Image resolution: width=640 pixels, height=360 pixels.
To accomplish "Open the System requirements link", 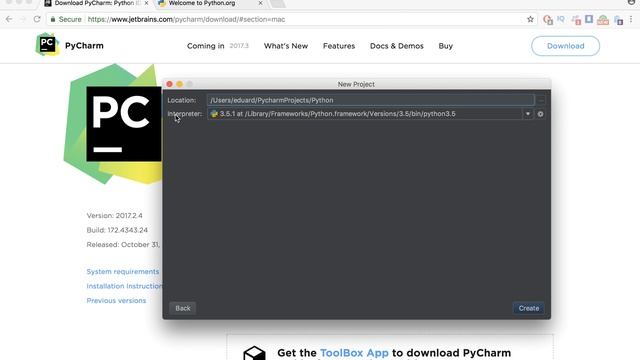I will coord(123,271).
